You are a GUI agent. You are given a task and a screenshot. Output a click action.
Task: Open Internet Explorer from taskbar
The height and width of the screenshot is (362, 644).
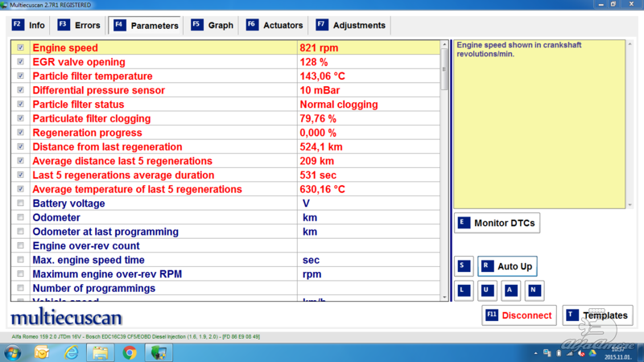tap(71, 352)
